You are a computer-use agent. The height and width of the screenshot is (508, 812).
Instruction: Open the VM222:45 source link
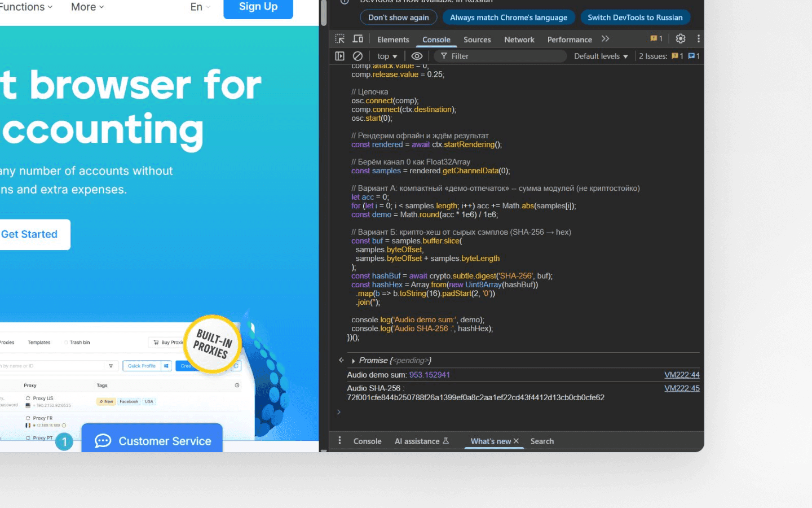coord(682,388)
